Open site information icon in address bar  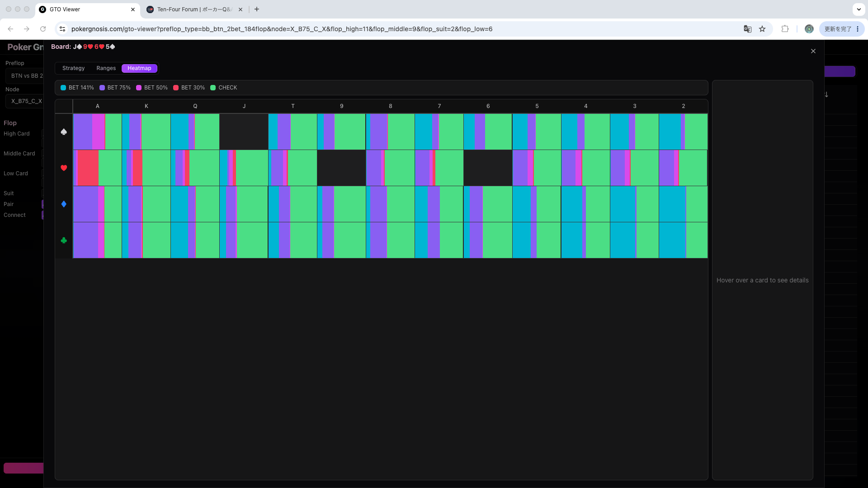62,29
